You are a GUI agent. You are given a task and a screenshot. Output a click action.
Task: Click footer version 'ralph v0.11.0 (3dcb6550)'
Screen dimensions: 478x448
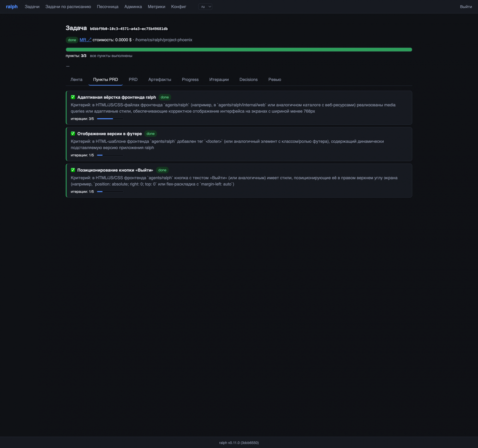239,443
